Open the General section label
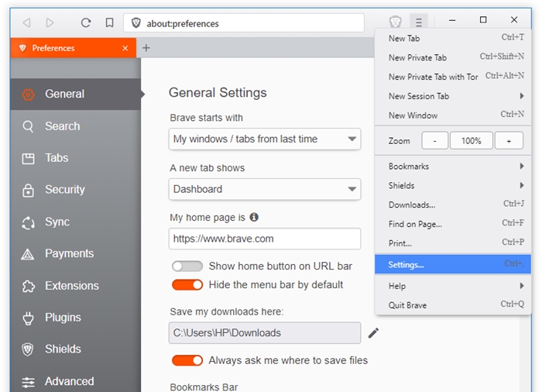 coord(64,94)
